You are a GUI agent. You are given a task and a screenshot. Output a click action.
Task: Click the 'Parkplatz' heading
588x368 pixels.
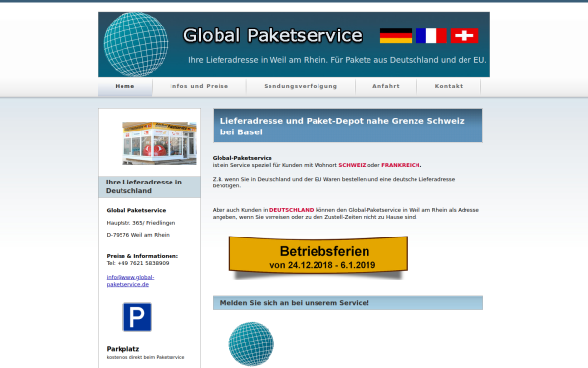[x=122, y=349]
